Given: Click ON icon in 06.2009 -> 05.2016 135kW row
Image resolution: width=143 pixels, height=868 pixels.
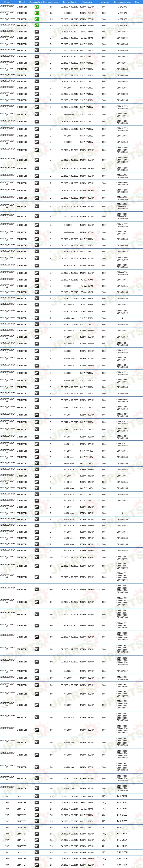Looking at the screenshot, I should (x=37, y=778).
